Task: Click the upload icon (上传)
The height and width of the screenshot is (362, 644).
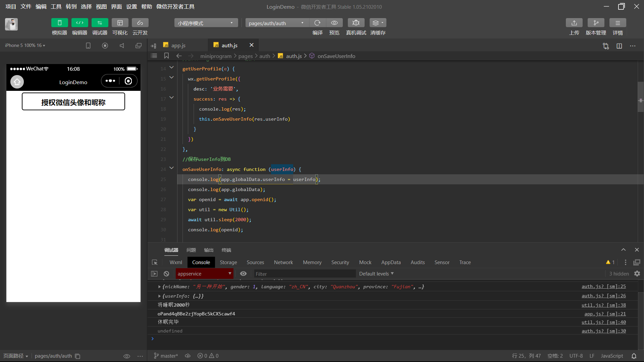Action: click(x=574, y=23)
